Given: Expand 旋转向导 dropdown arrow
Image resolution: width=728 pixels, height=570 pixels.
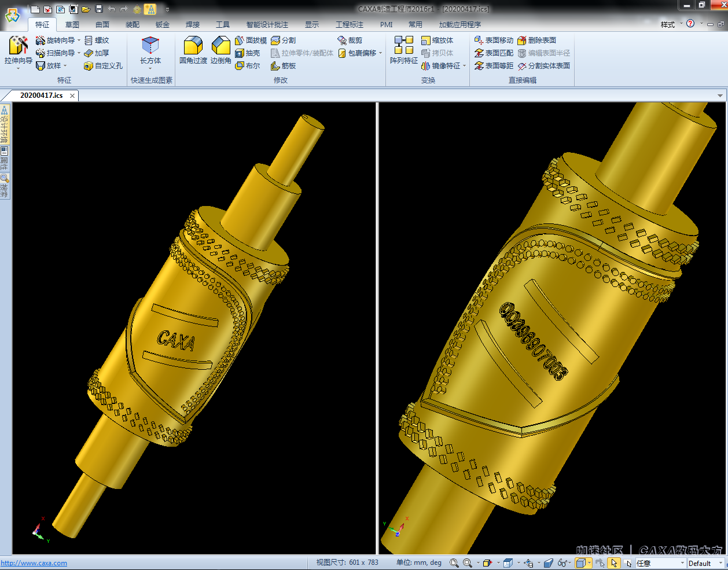Looking at the screenshot, I should tap(79, 41).
